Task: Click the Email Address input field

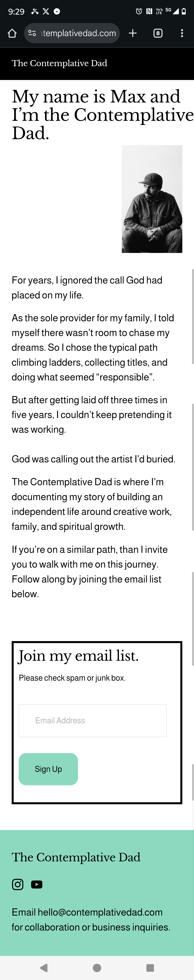Action: (93, 721)
